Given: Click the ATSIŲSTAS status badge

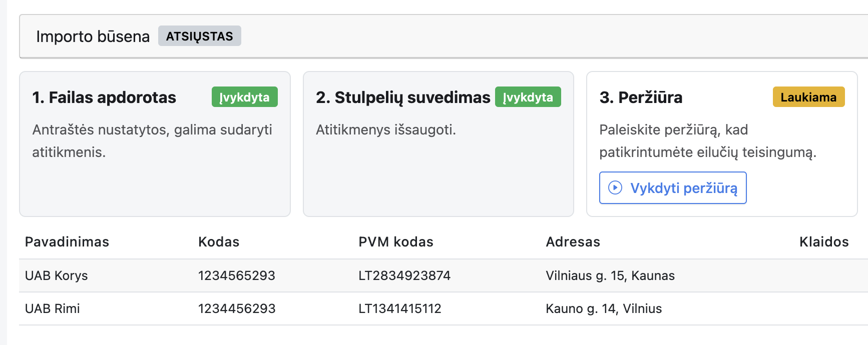Looking at the screenshot, I should [x=199, y=36].
